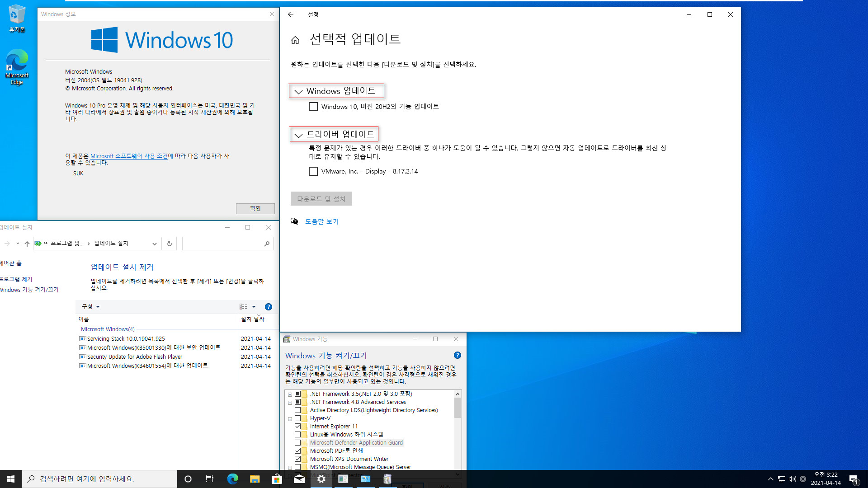
Task: Show hidden system tray icons
Action: pos(770,479)
